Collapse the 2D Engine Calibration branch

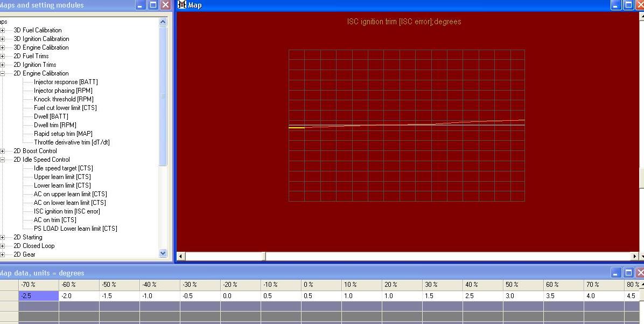[2, 73]
